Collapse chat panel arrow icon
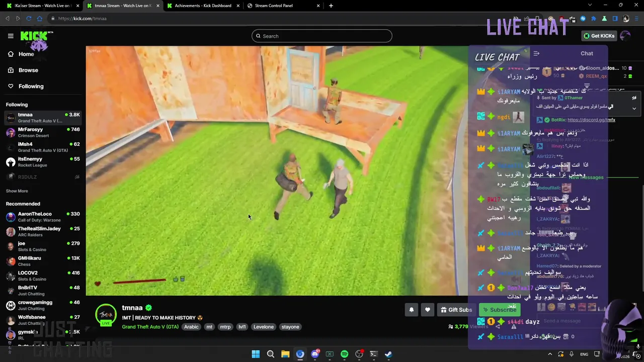The width and height of the screenshot is (644, 362). click(x=536, y=53)
